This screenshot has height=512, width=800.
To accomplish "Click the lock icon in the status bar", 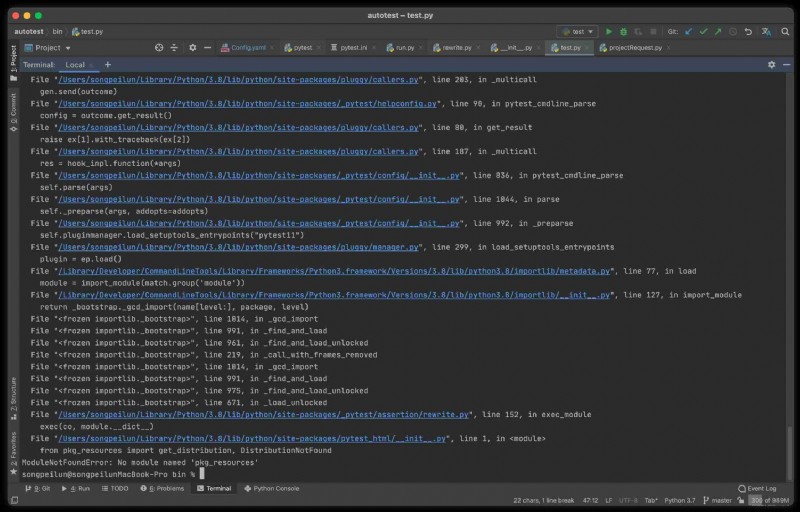I will [x=741, y=500].
